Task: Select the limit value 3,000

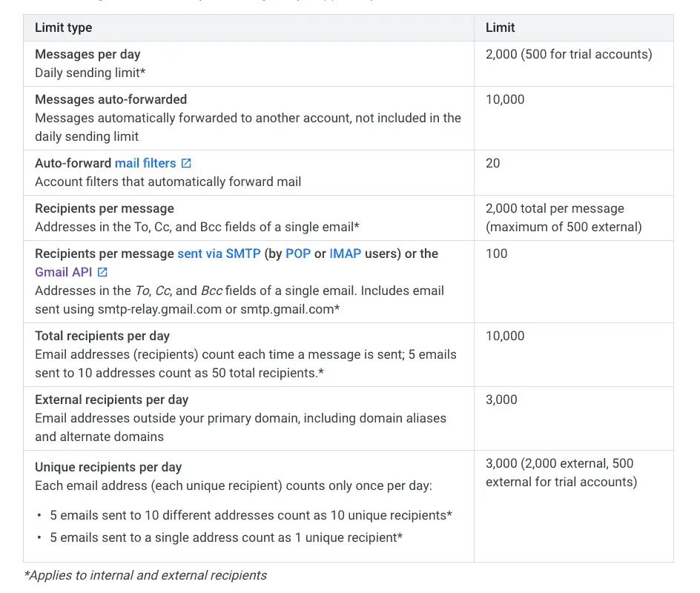Action: (x=501, y=400)
